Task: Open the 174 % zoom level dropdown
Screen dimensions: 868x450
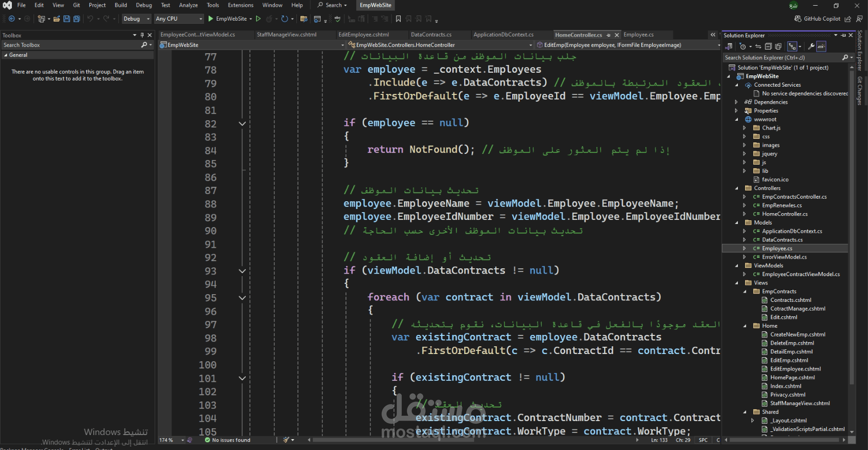Action: tap(171, 440)
